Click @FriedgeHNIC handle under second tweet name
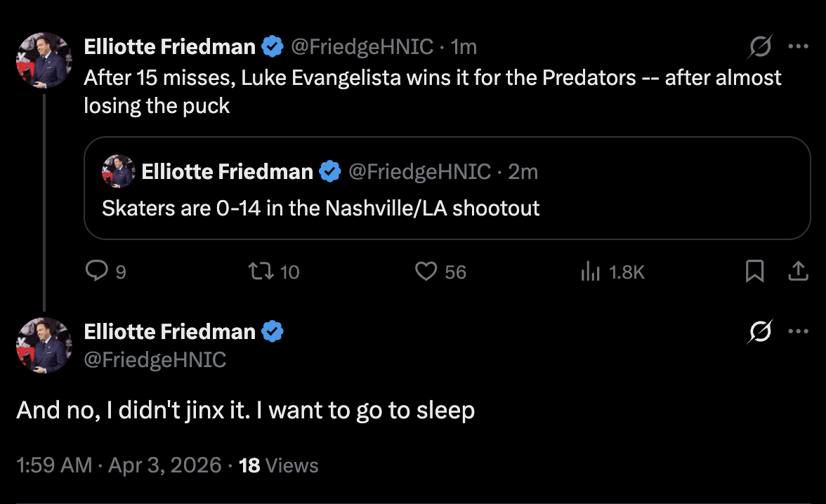Image resolution: width=826 pixels, height=504 pixels. pyautogui.click(x=155, y=359)
